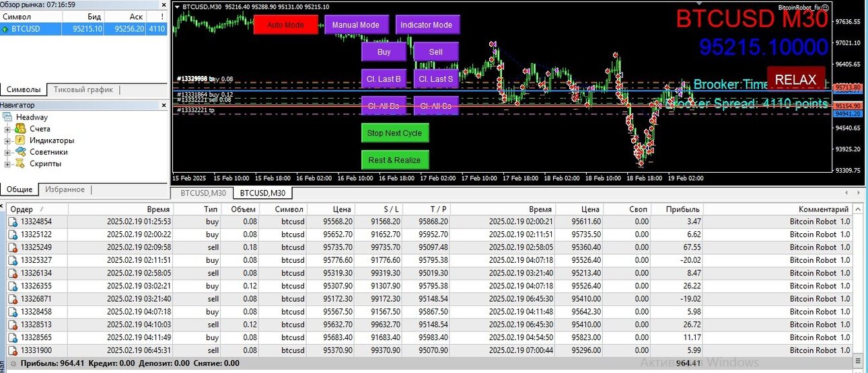Click the order icon for order 13326134
Screen dimensions: 868x373
13,273
